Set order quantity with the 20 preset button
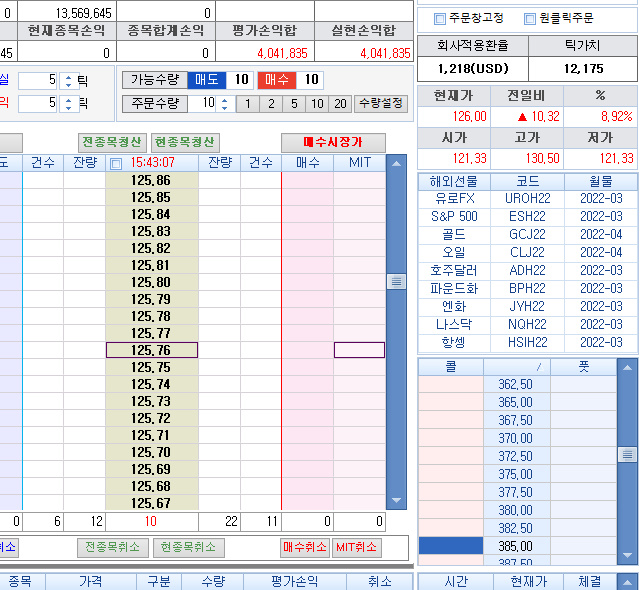 click(x=340, y=104)
